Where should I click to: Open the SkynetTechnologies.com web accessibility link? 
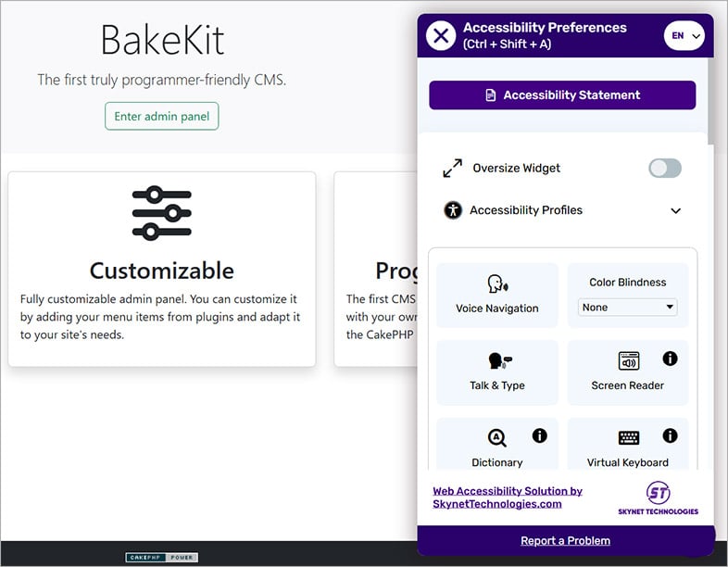tap(507, 498)
